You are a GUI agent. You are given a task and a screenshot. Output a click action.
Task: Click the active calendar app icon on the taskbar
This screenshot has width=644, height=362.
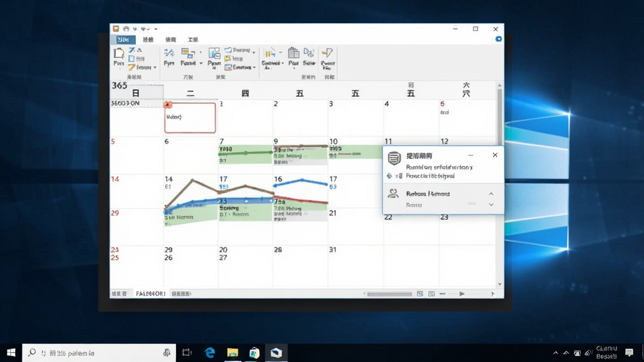[x=276, y=353]
